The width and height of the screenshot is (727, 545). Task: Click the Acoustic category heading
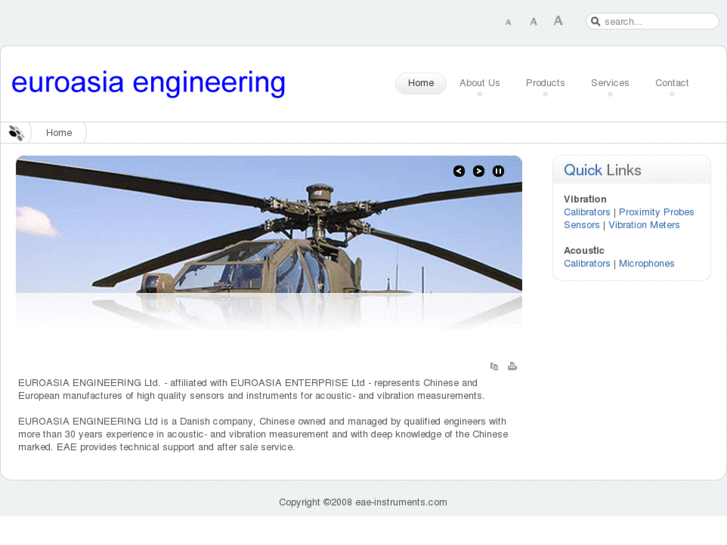584,250
